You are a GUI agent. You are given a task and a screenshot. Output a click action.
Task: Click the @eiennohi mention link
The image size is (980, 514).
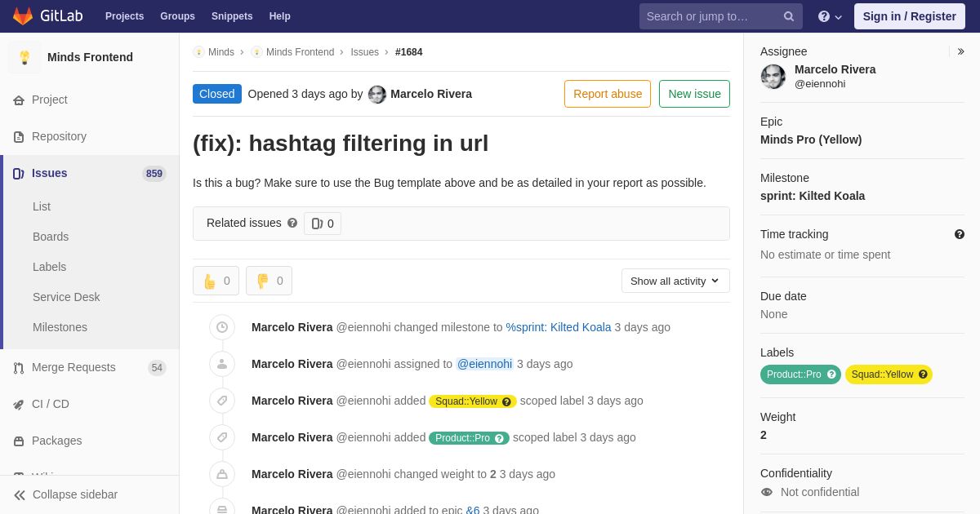tap(484, 364)
